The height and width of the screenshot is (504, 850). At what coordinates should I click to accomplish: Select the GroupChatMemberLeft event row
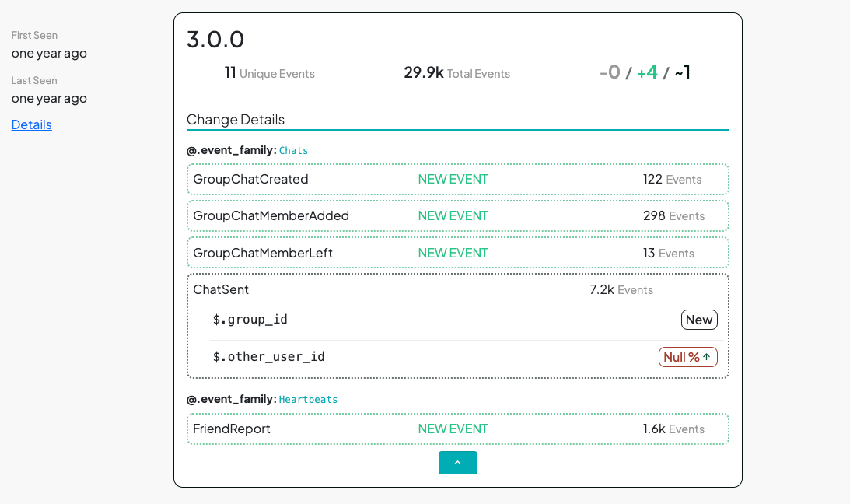(x=457, y=253)
